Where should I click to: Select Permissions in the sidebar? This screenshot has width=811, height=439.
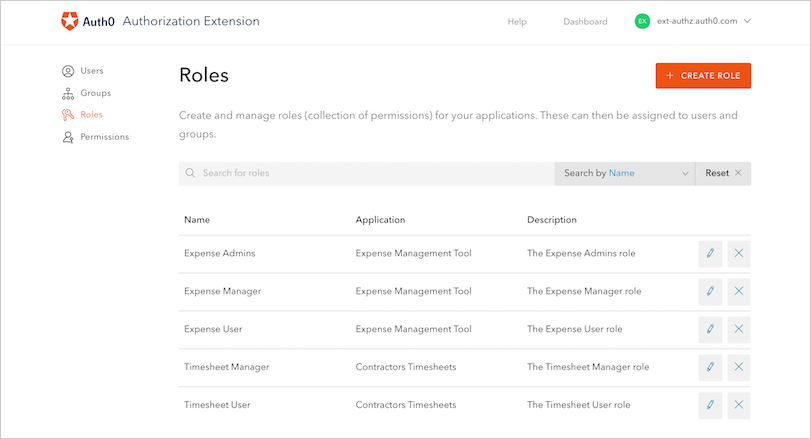104,136
